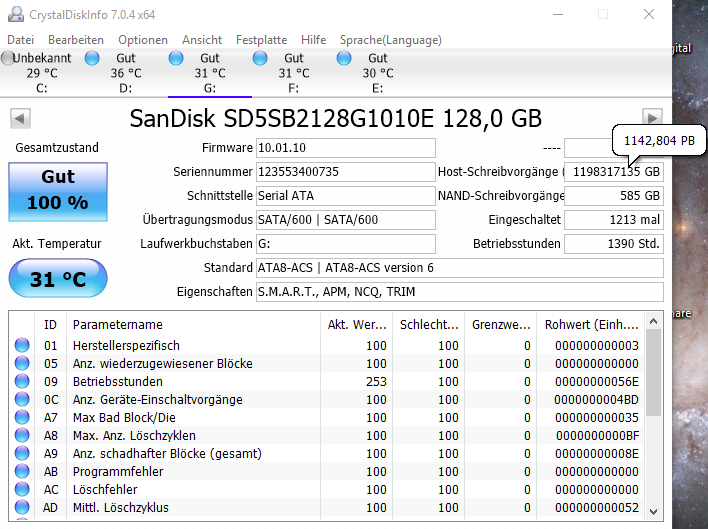Open the Bearbeiten menu
The height and width of the screenshot is (529, 708).
76,40
